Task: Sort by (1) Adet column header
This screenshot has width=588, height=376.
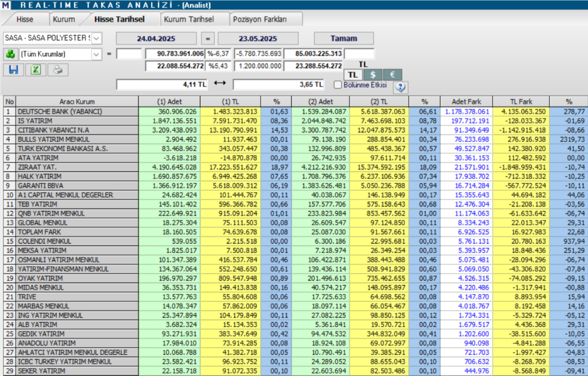Action: click(169, 101)
